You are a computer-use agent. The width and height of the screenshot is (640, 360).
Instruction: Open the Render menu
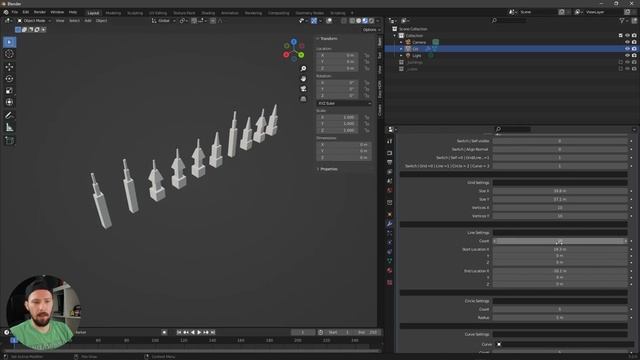coord(40,12)
